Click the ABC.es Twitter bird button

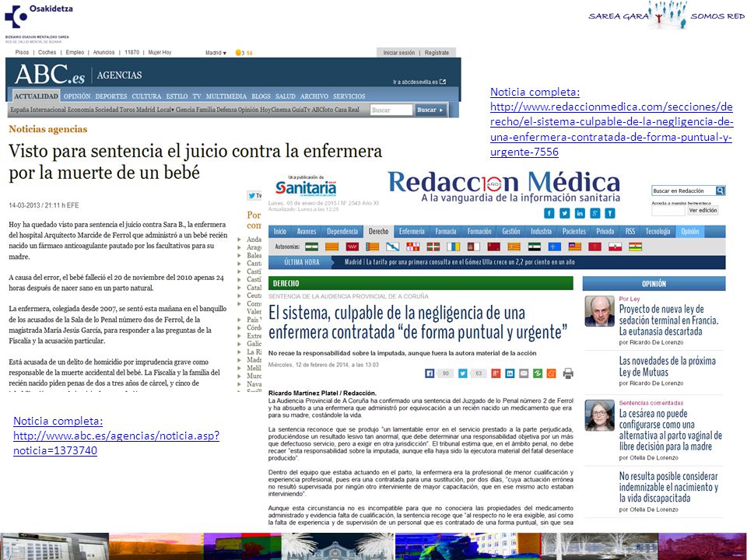254,195
